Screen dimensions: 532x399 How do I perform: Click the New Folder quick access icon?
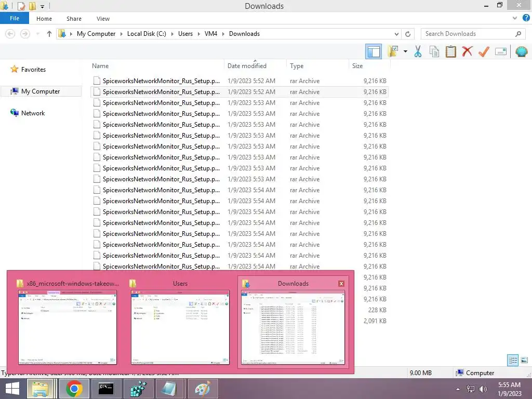point(32,6)
